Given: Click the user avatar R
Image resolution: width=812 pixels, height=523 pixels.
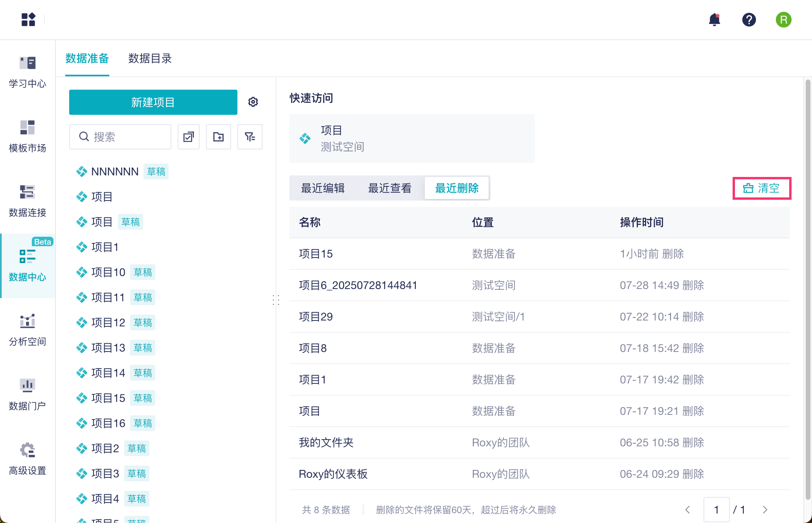Looking at the screenshot, I should [783, 20].
